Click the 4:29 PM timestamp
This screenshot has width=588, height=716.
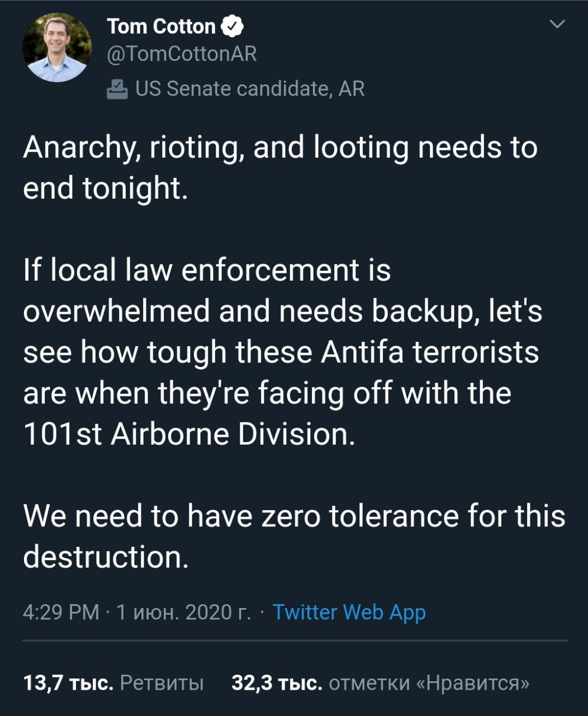[x=60, y=612]
